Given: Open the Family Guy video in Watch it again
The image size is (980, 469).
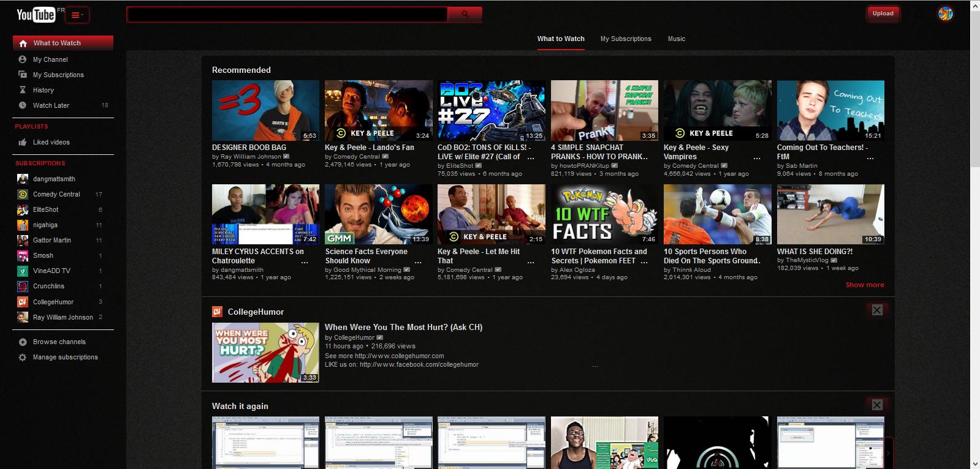Looking at the screenshot, I should point(604,443).
